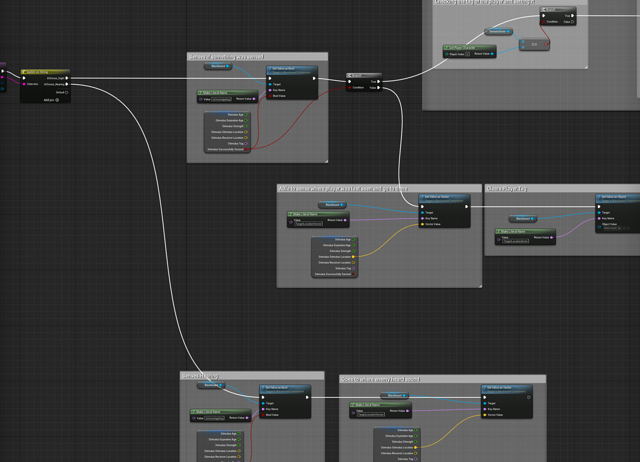The height and width of the screenshot is (462, 640).
Task: Select Set Value as Bool header in 'Senses Hearing'
Action: point(285,389)
